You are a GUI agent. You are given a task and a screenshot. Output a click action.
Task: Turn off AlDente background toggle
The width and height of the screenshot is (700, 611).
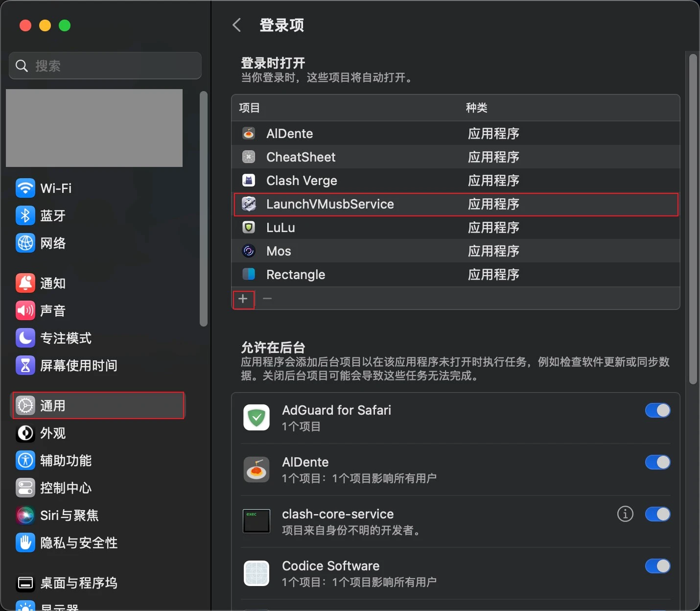[x=657, y=462]
